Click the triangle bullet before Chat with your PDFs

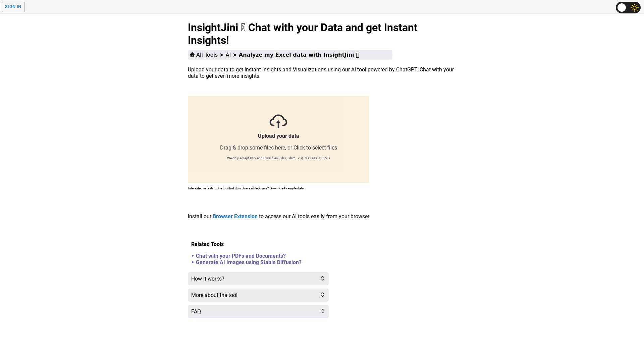click(x=193, y=256)
